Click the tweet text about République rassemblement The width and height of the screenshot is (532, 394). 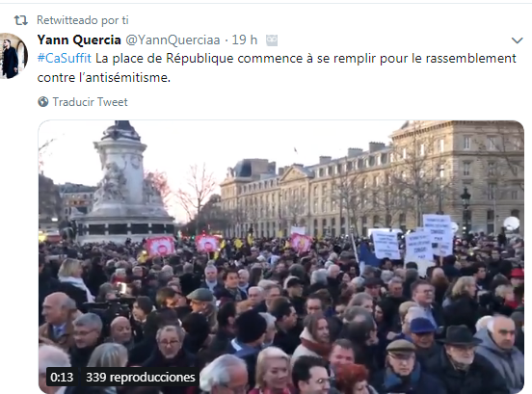tap(277, 67)
